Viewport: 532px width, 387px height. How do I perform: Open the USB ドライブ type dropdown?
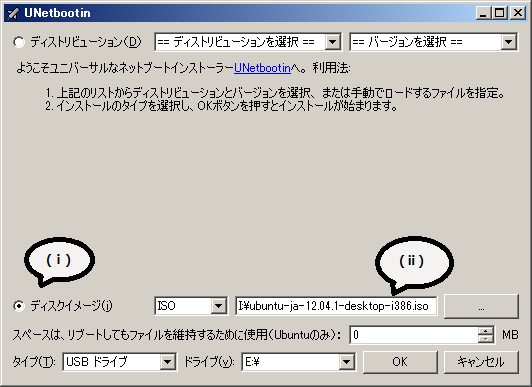pos(120,362)
